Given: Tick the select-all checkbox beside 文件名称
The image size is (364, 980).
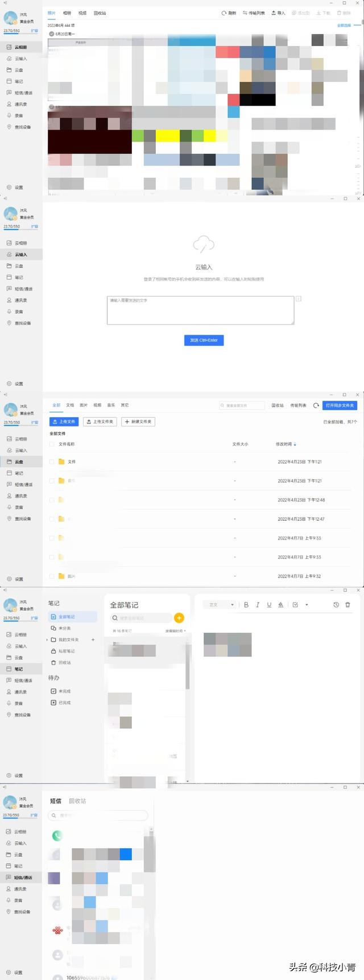Looking at the screenshot, I should click(x=52, y=444).
